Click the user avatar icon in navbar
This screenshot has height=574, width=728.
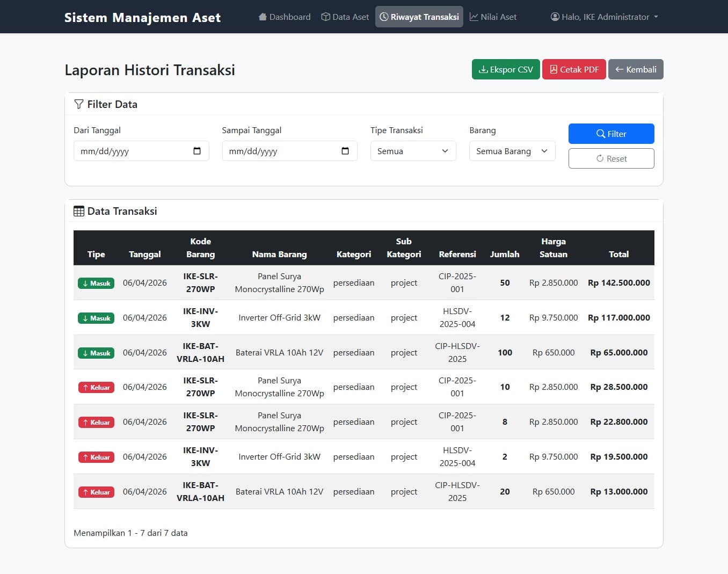pyautogui.click(x=555, y=17)
